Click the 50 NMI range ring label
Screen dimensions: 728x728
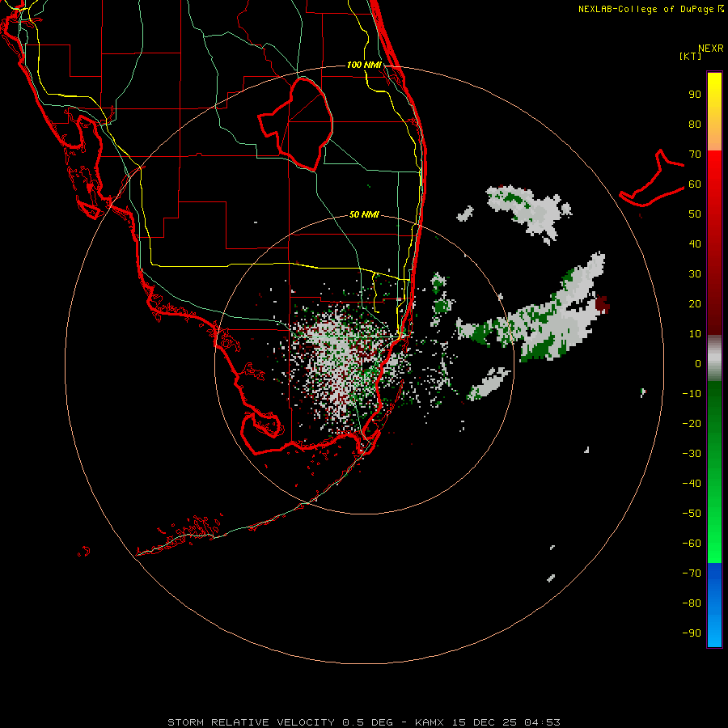pos(364,214)
